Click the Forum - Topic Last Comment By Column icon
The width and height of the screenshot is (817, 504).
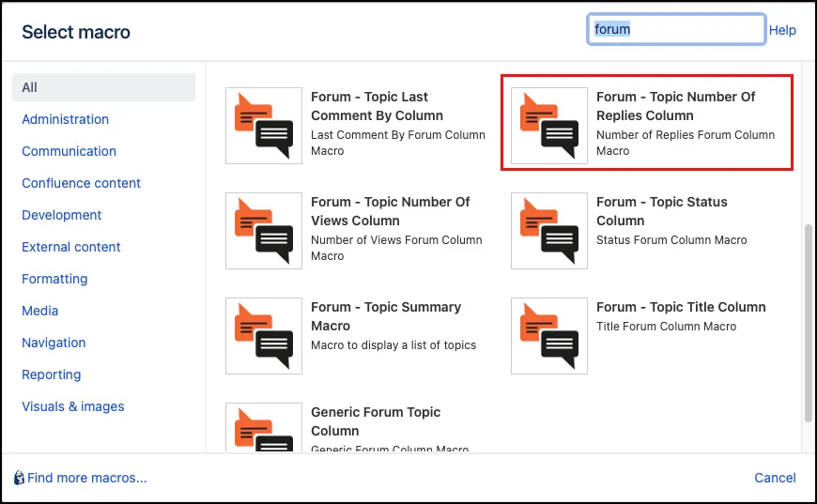[264, 126]
